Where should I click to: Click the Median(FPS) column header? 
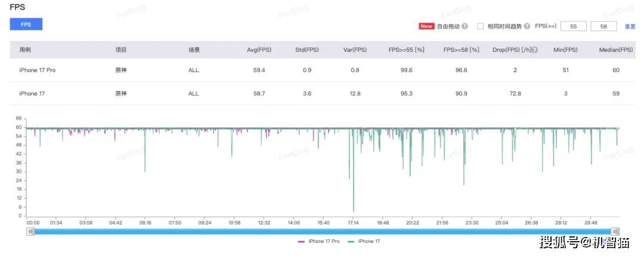pyautogui.click(x=615, y=50)
